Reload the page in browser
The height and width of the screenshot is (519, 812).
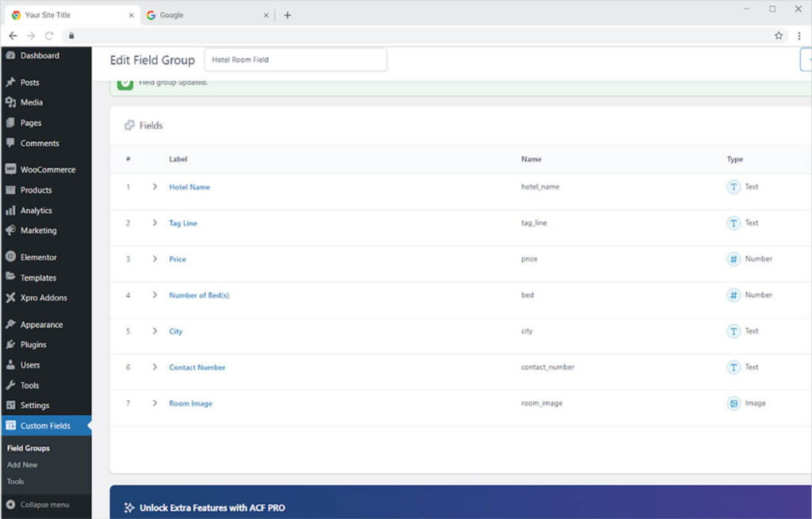pos(49,36)
